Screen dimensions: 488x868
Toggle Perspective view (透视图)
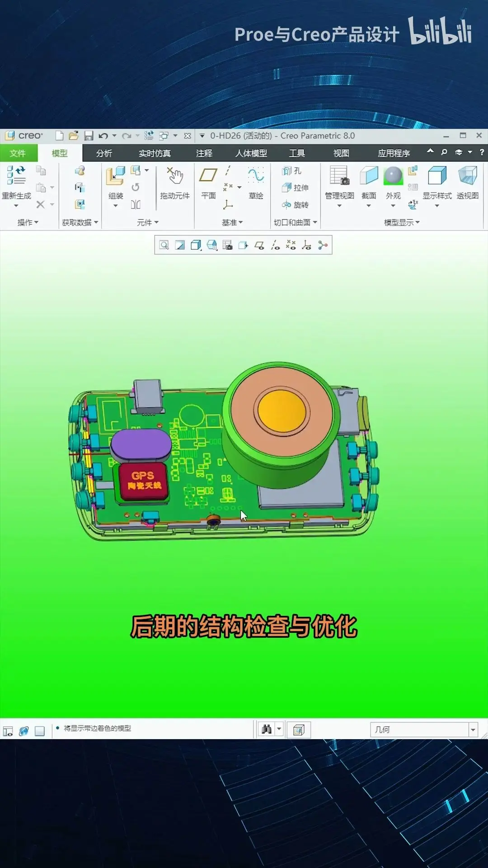pos(468,175)
